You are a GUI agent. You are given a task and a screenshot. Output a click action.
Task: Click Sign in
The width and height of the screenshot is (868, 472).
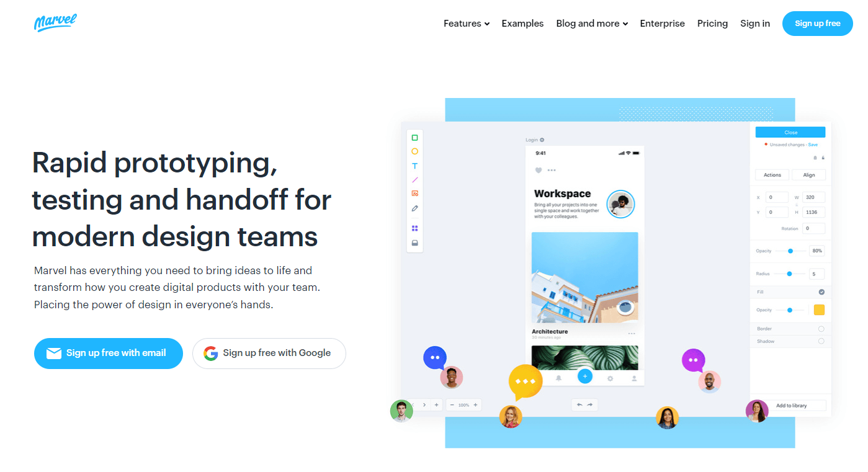(x=755, y=24)
